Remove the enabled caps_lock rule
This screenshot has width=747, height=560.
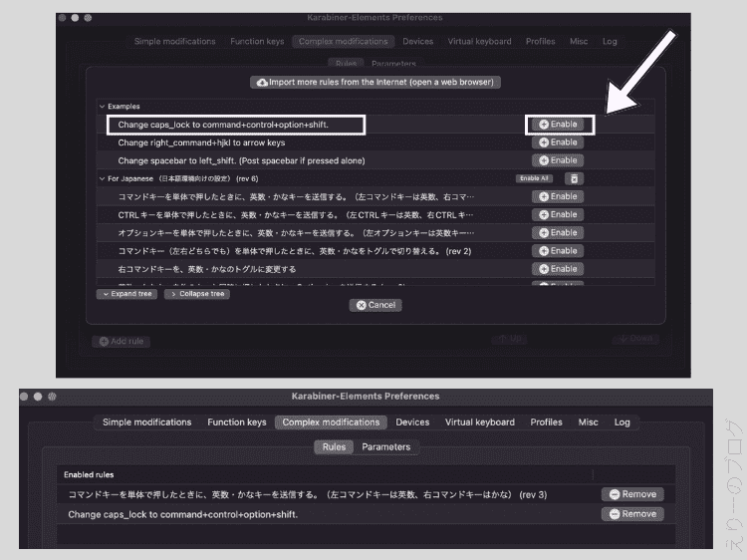pos(632,514)
